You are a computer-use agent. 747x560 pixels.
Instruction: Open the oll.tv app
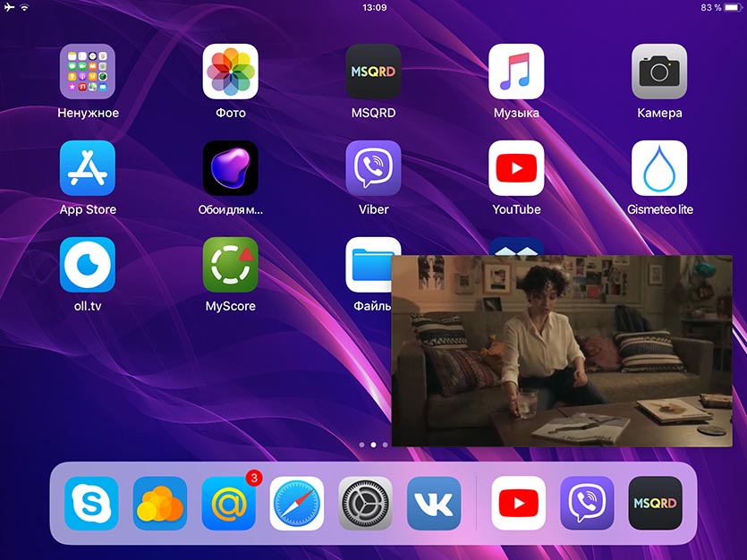click(87, 265)
